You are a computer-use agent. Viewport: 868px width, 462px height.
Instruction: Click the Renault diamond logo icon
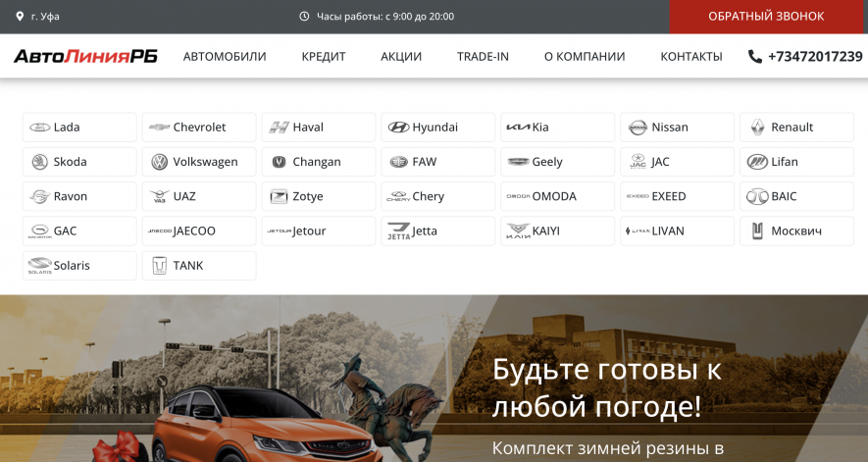pos(757,128)
